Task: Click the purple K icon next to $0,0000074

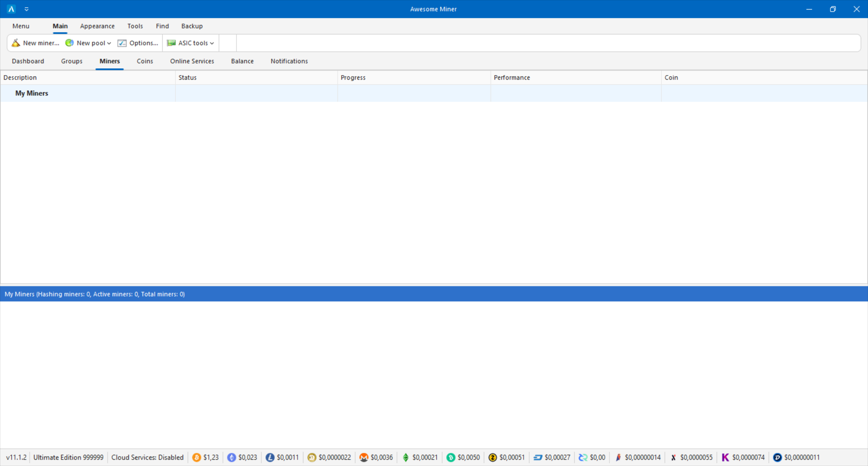Action: pyautogui.click(x=725, y=457)
